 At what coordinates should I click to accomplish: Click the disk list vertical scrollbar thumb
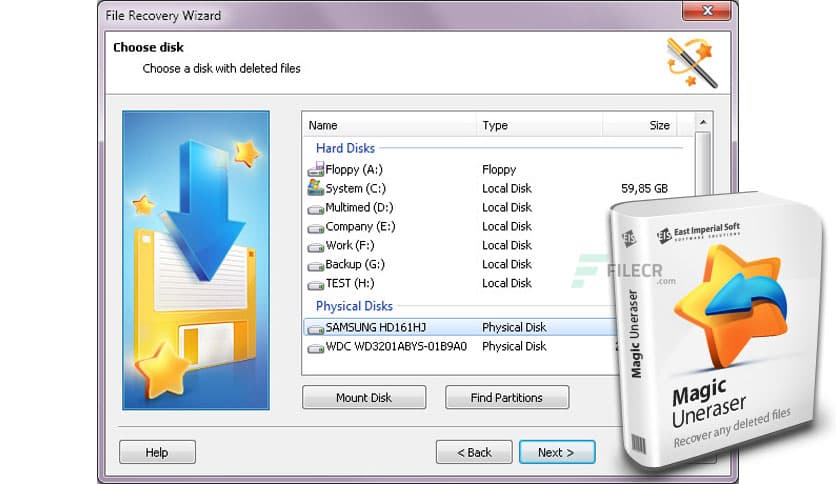[x=703, y=164]
